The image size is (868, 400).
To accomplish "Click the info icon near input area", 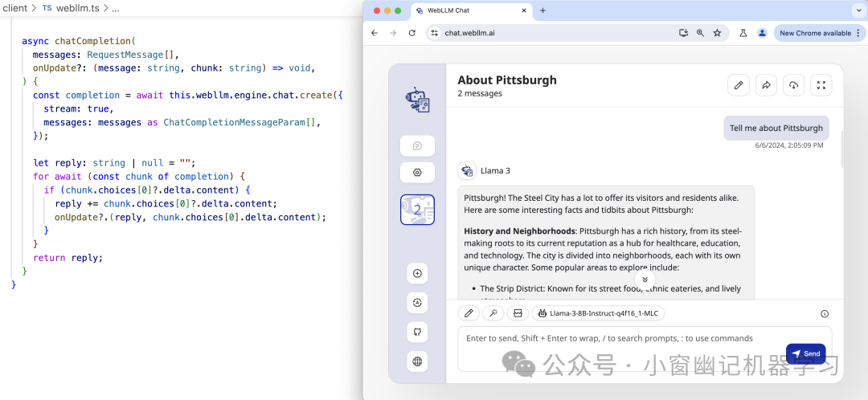I will (825, 314).
